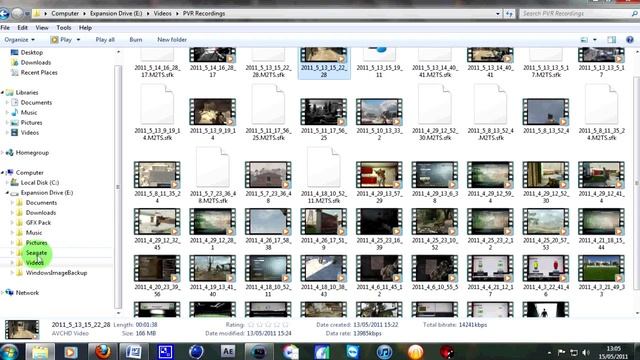Open the Help menu
640x360 pixels.
pyautogui.click(x=85, y=28)
